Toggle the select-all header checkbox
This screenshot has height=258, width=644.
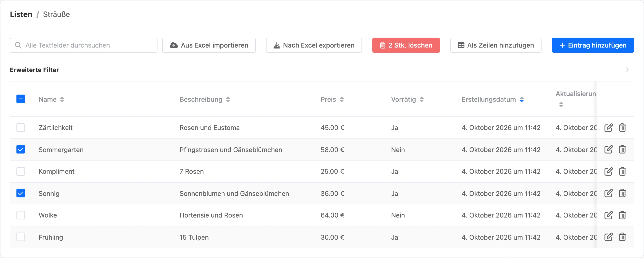click(x=21, y=99)
